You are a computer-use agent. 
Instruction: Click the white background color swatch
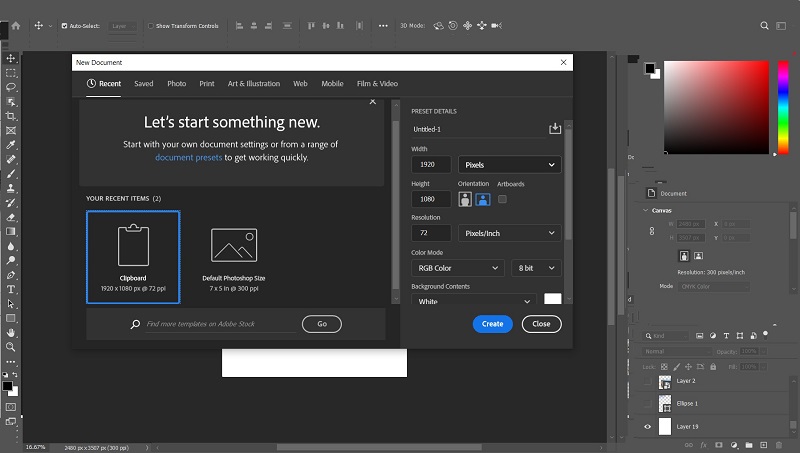pos(553,298)
